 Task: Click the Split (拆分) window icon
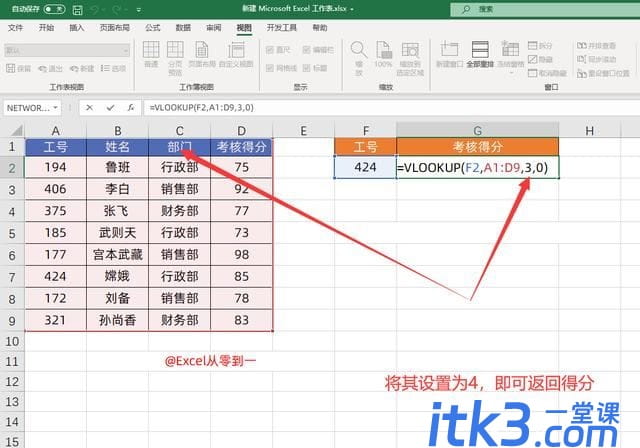(x=540, y=46)
